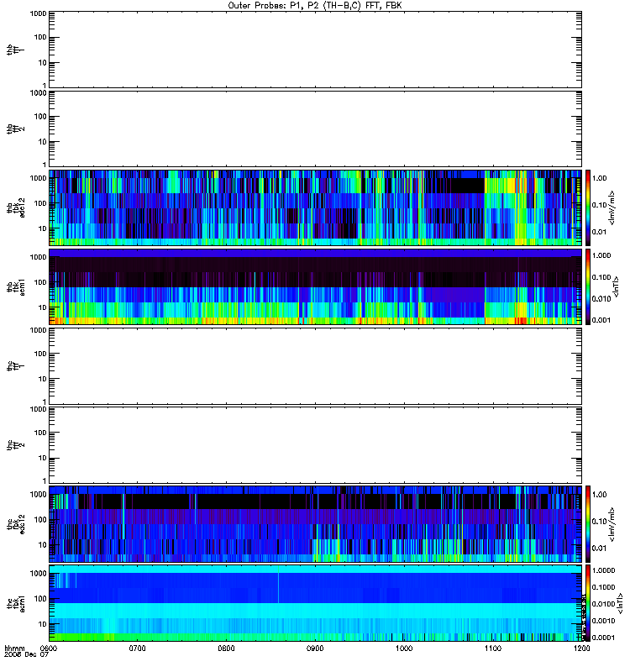Click the 1000 time axis tick label
Viewport: 630px width, 672px height.
404,648
